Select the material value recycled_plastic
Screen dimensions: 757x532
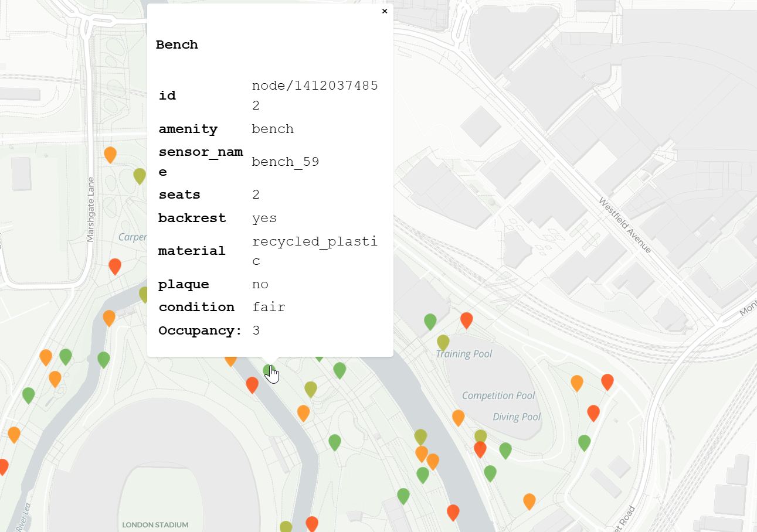pyautogui.click(x=315, y=251)
